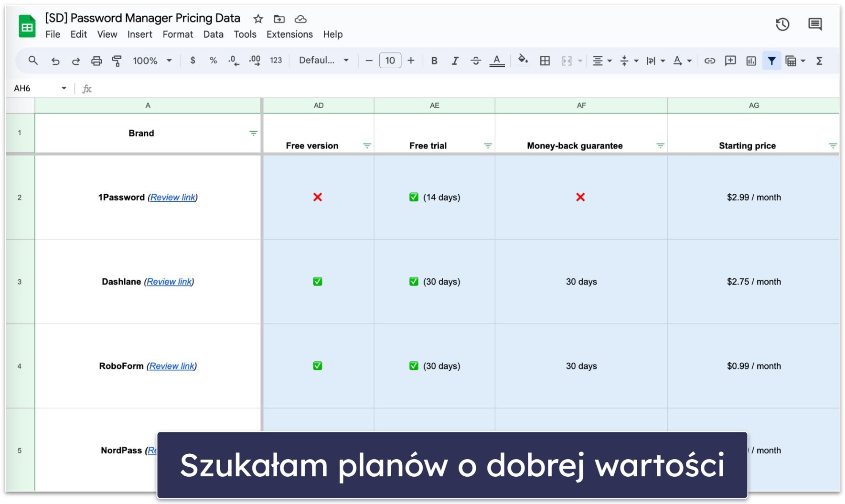Increase decimal places icon
Screen dimensions: 845x504
255,61
